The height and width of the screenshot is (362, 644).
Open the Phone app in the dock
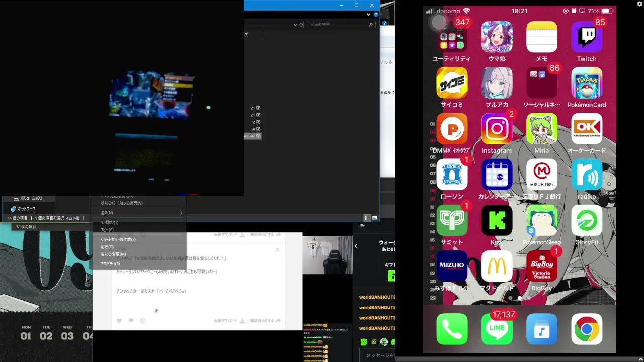[x=452, y=329]
